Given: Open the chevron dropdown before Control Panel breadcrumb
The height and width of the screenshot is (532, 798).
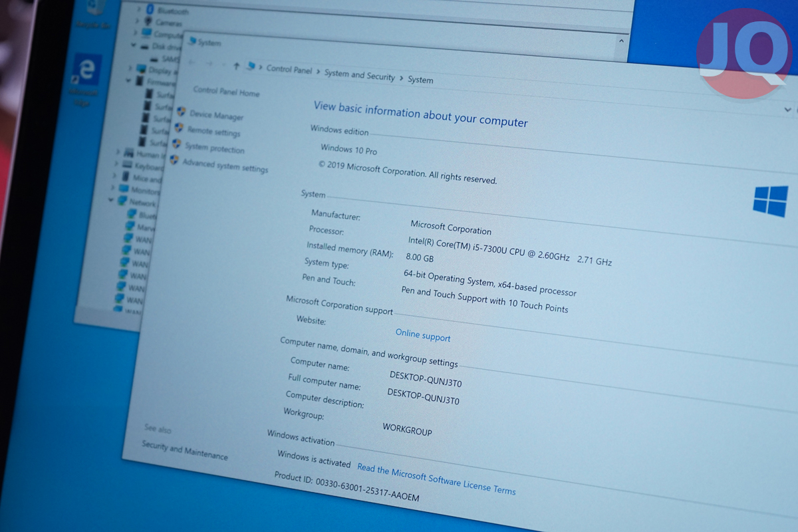Looking at the screenshot, I should [261, 67].
